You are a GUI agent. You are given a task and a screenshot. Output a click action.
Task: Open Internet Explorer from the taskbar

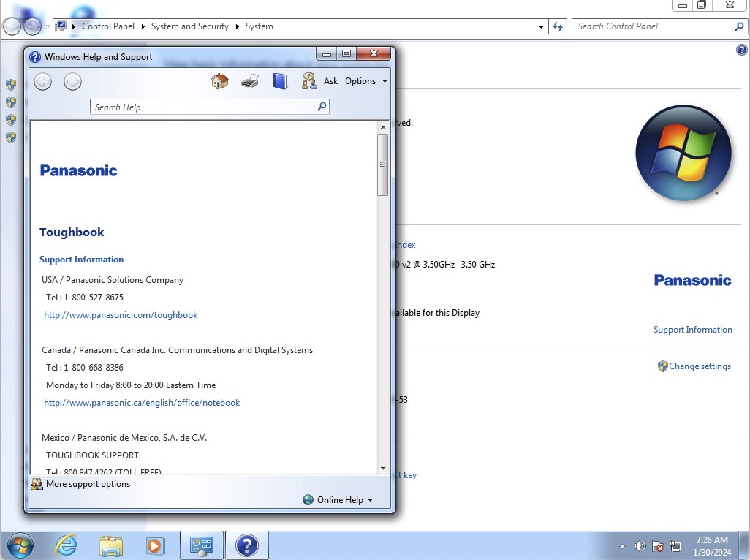point(66,545)
